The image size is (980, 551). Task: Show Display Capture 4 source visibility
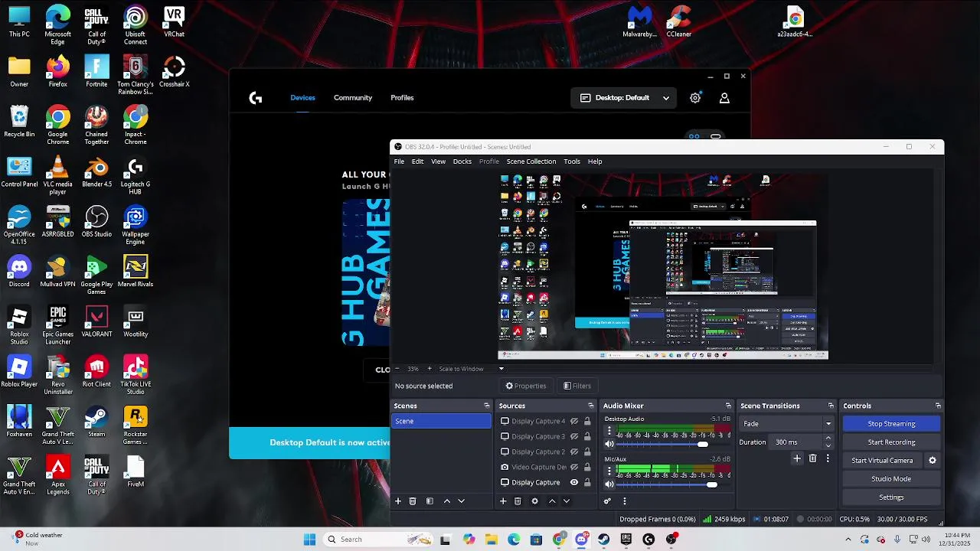click(573, 422)
